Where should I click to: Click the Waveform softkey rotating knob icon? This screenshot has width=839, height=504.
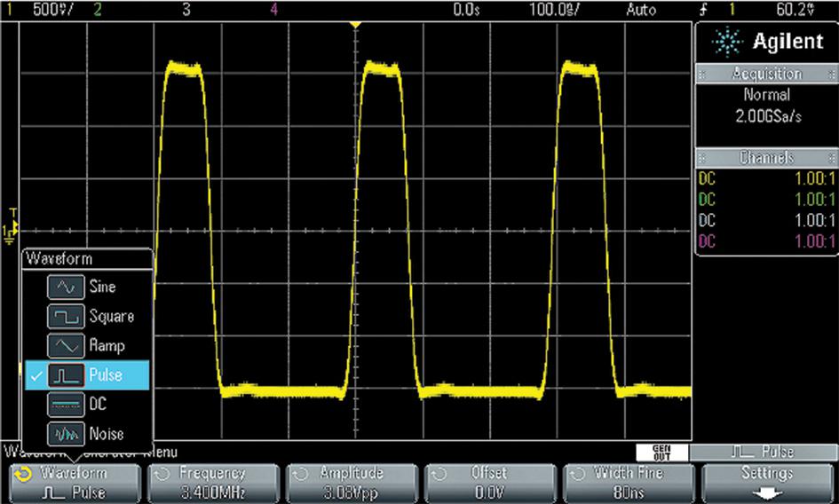coord(23,474)
